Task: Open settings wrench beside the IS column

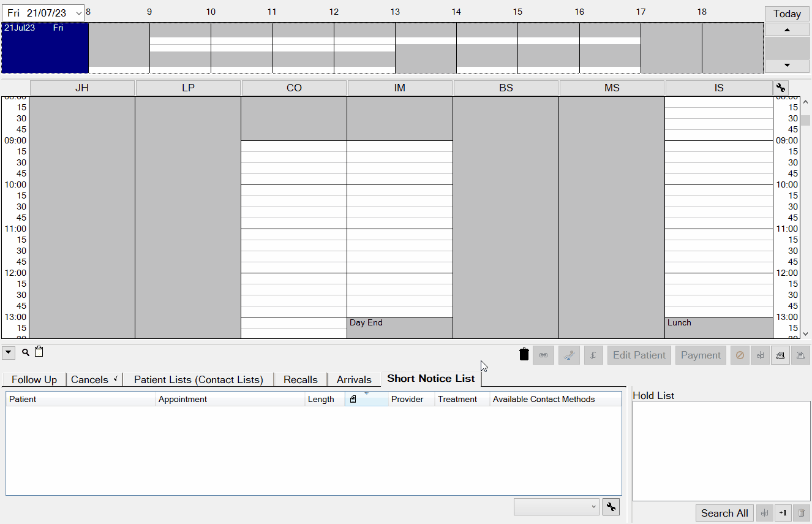Action: click(x=781, y=88)
